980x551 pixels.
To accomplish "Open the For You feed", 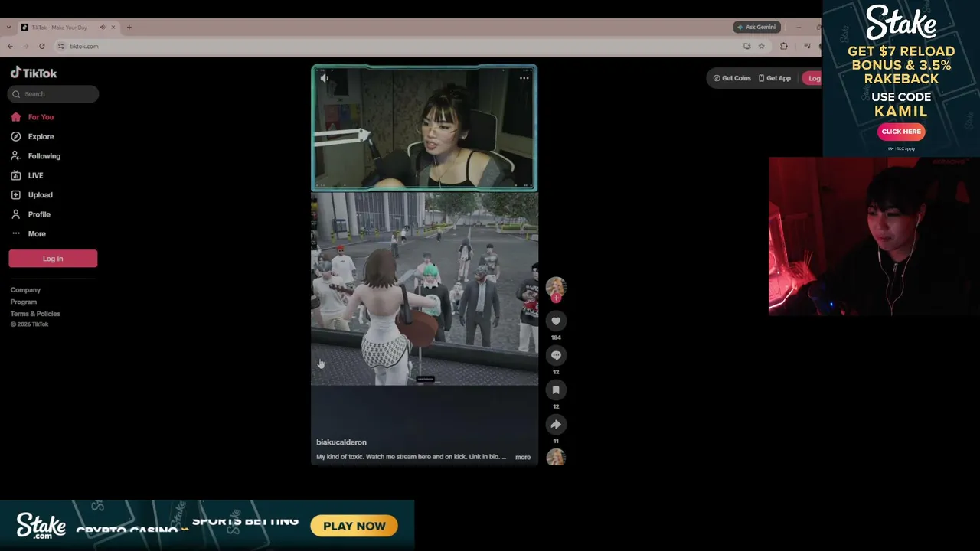I will point(41,117).
